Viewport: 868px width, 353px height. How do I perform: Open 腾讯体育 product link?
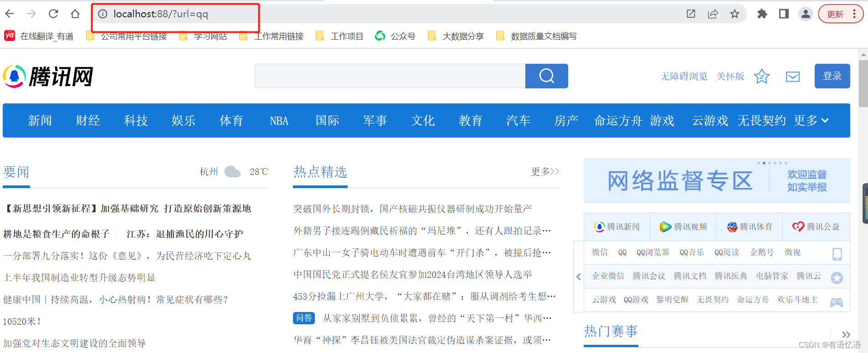750,227
